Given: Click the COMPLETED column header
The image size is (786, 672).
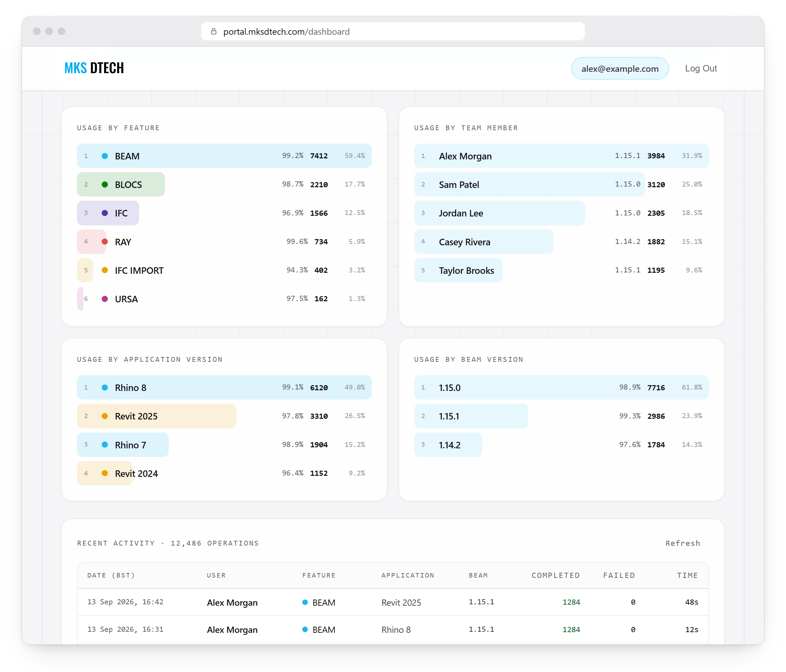Looking at the screenshot, I should [555, 575].
